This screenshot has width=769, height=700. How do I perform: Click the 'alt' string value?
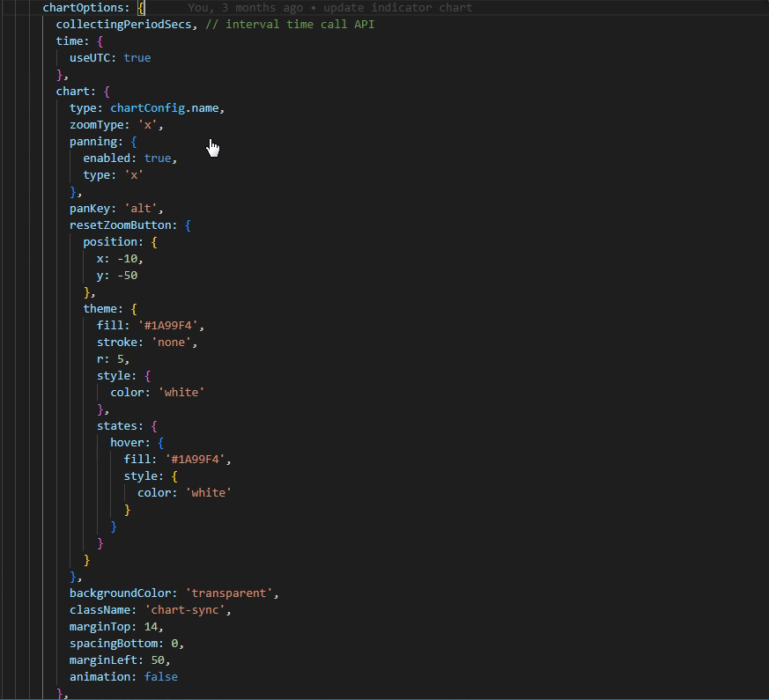pyautogui.click(x=140, y=209)
